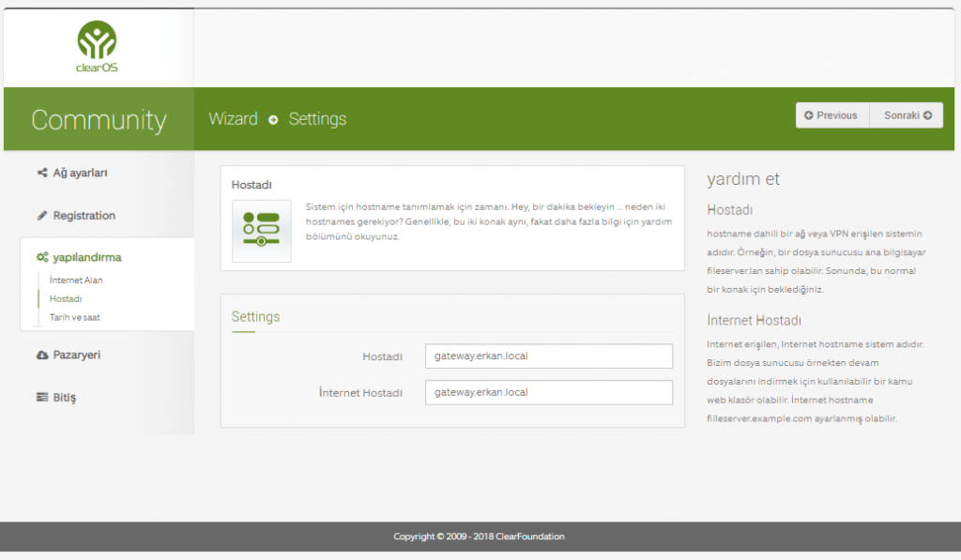Collapse the yapılandırma section
The height and width of the screenshot is (560, 961).
click(87, 257)
